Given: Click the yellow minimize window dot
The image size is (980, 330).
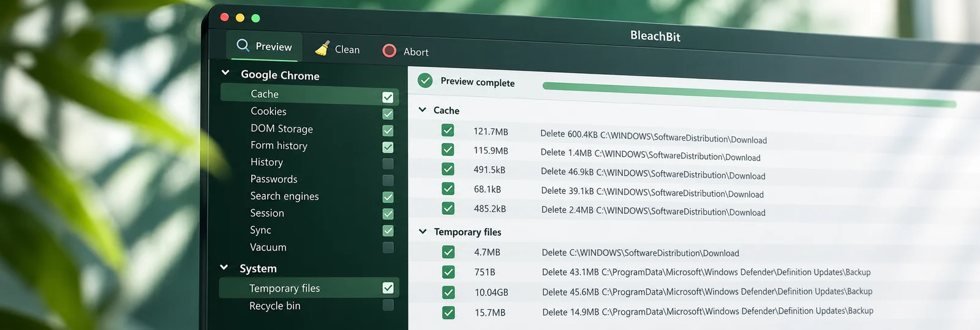Looking at the screenshot, I should 240,18.
